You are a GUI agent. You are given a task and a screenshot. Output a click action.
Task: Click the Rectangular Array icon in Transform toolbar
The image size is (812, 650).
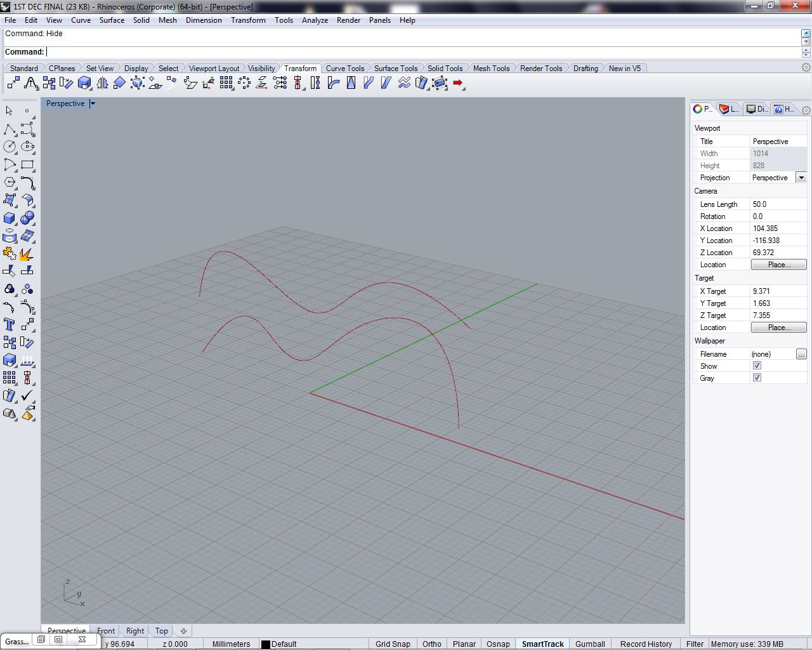(226, 83)
